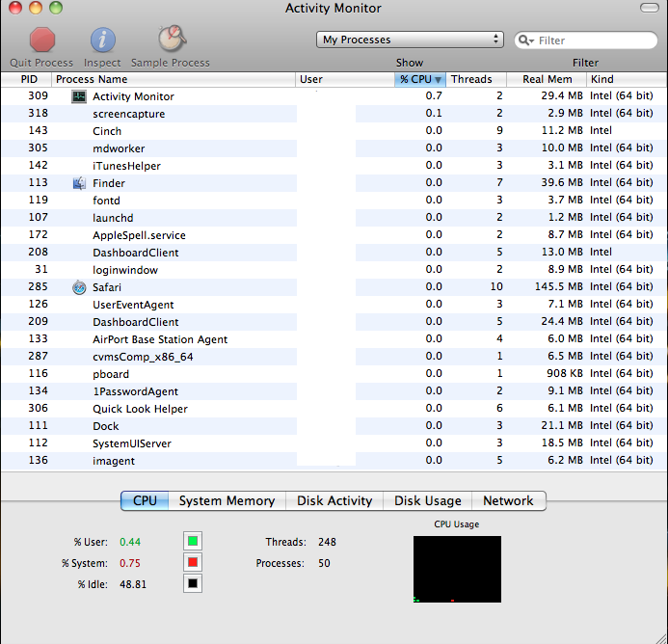Select DashboardClient with PID 208
668x644 pixels.
tap(334, 253)
